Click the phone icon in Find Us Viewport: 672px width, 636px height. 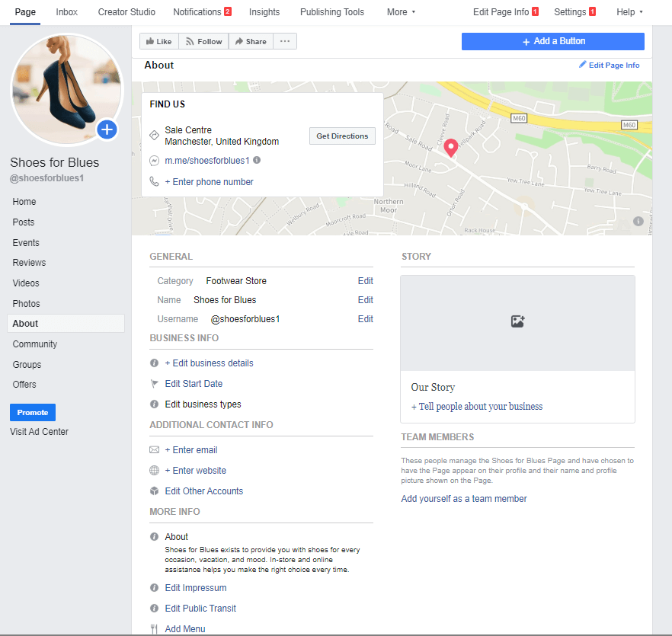[154, 181]
